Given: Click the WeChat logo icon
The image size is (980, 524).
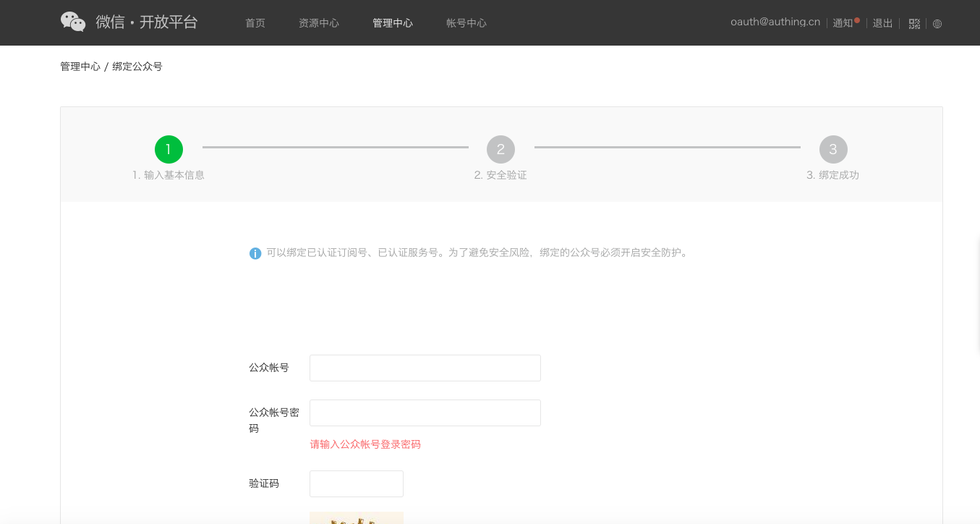Looking at the screenshot, I should point(73,22).
